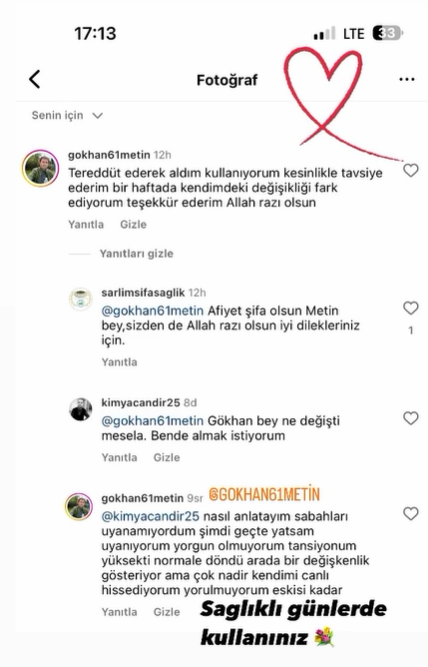Open sarlimsifasaglik's profile avatar
428x667 pixels.
(x=80, y=299)
